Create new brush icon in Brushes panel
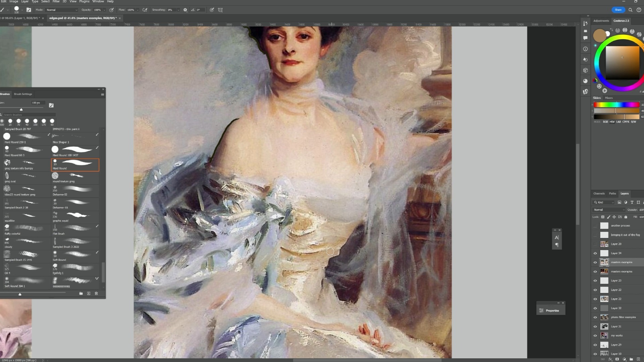Viewport: 644px width, 362px height. (89, 293)
